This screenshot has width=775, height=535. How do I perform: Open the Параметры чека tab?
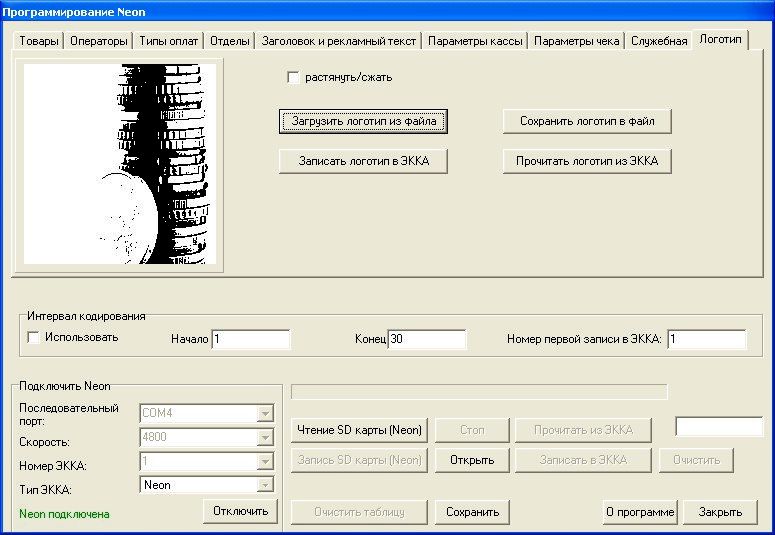576,41
